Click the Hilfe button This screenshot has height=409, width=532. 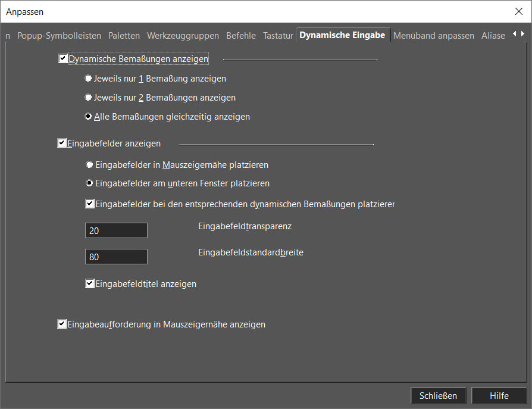point(499,395)
